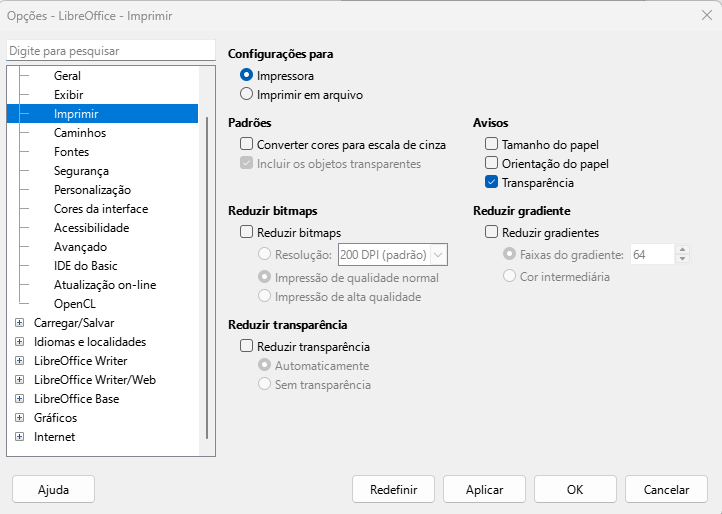
Task: Click the LibreOffice Writer/Web tree label
Action: pos(95,380)
